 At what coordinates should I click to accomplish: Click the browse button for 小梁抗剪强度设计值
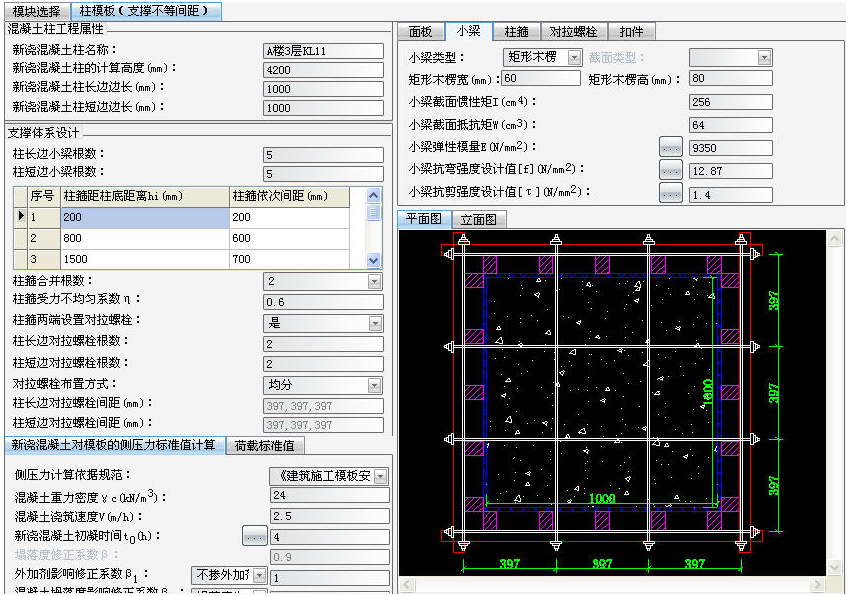[670, 194]
